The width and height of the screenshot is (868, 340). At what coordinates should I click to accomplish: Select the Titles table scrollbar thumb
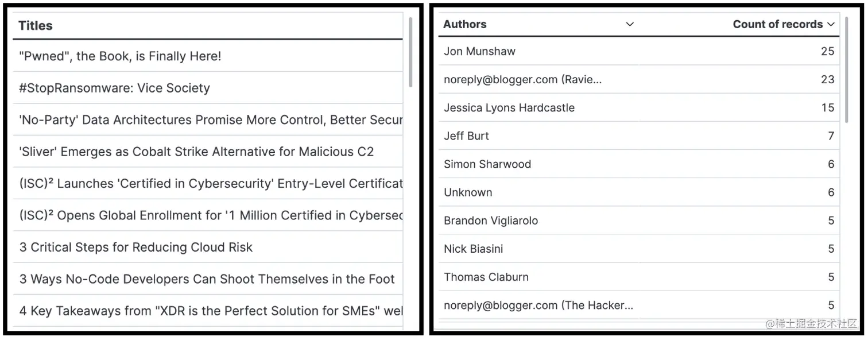point(410,52)
